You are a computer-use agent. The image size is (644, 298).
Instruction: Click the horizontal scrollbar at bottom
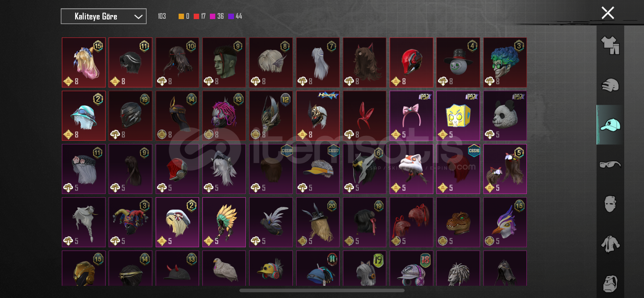tap(322, 290)
